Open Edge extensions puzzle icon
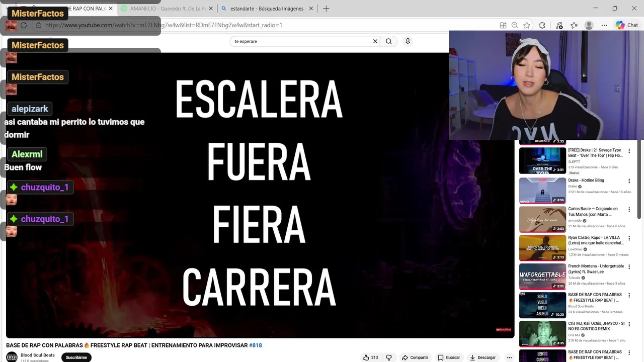The height and width of the screenshot is (362, 644). pyautogui.click(x=542, y=25)
